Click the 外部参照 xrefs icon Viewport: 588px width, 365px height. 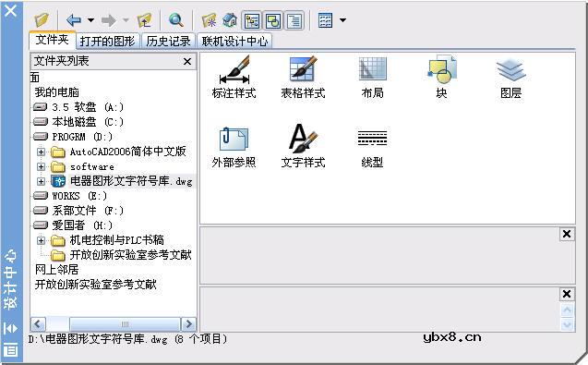[x=234, y=147]
